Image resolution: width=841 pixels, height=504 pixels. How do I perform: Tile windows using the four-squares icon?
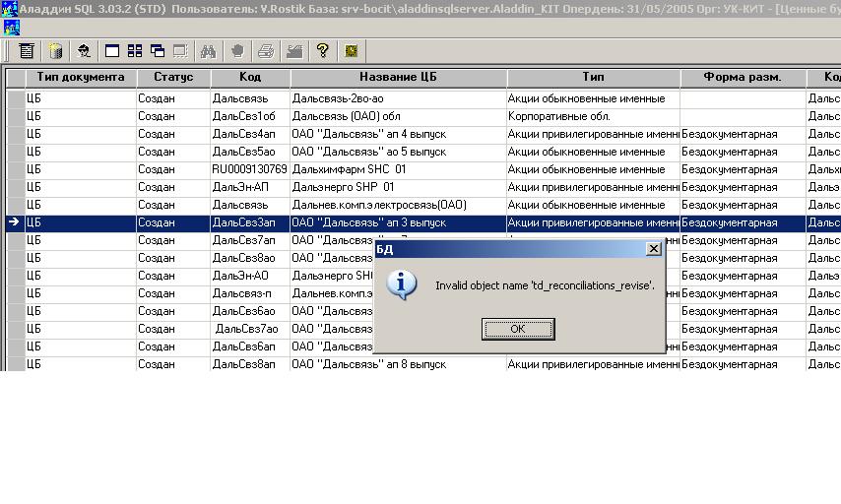[x=135, y=51]
